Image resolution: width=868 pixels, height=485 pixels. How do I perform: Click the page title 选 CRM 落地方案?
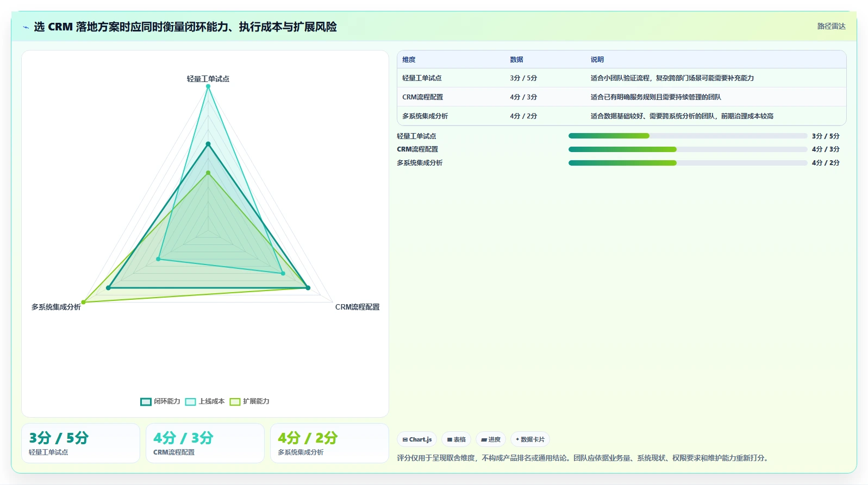pos(185,27)
